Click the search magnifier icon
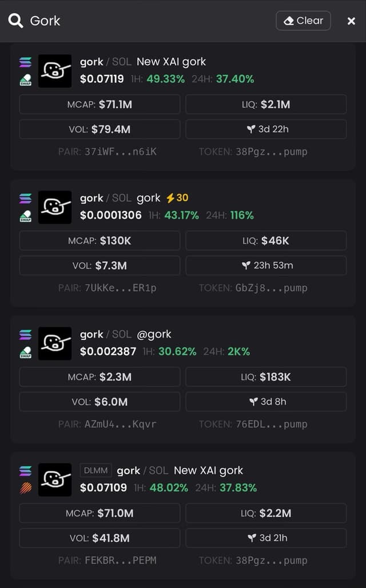 (16, 21)
